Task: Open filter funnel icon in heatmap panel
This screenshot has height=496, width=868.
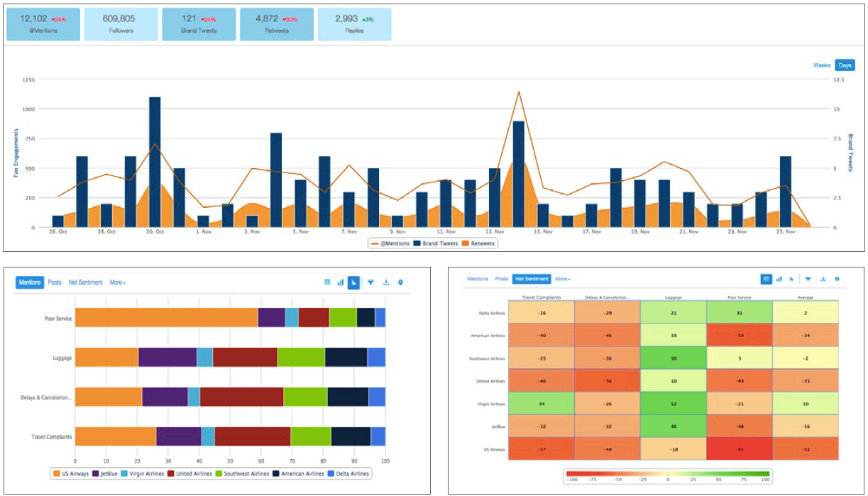Action: pyautogui.click(x=808, y=279)
